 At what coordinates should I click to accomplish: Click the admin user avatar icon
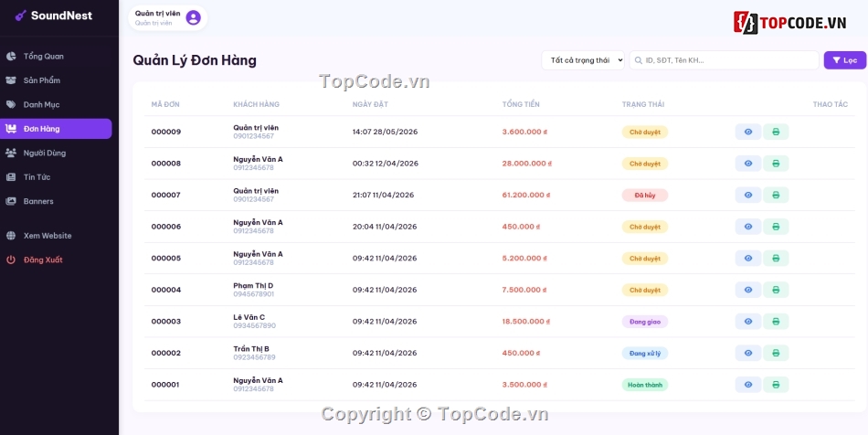(x=193, y=17)
